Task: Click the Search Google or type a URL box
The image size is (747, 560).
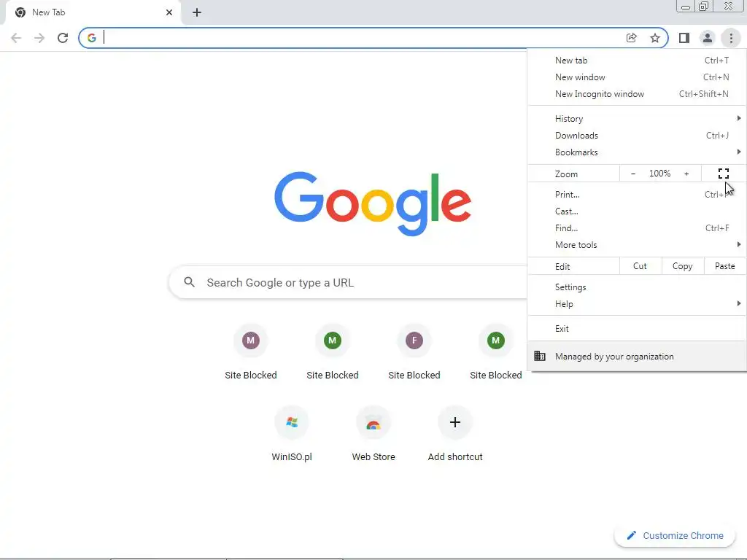Action: [348, 282]
